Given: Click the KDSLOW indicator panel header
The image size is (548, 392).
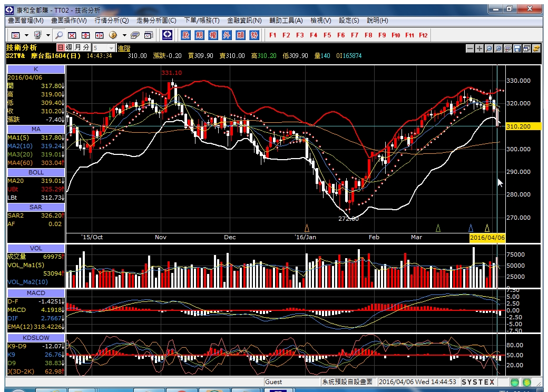Looking at the screenshot, I should point(36,338).
